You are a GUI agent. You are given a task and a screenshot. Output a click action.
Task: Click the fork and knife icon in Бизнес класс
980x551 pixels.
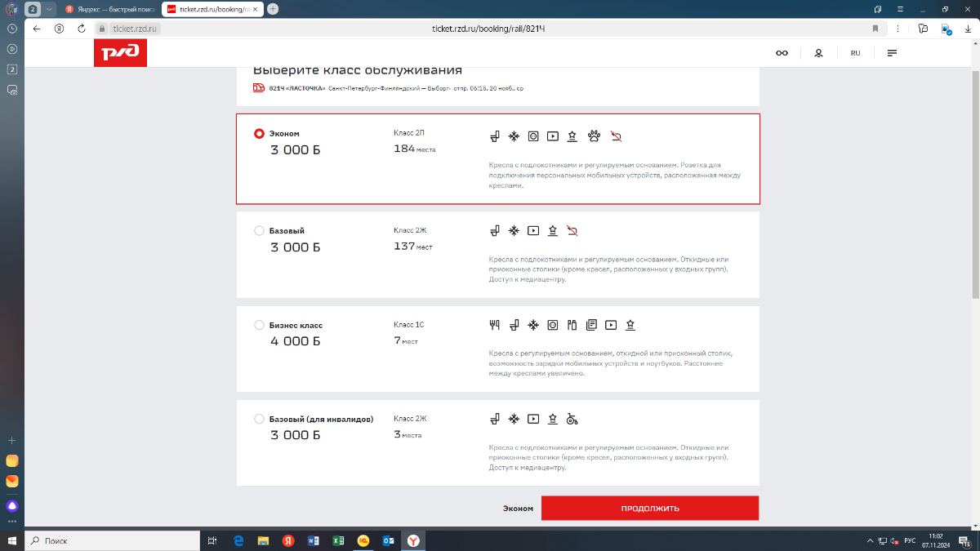[x=493, y=325]
